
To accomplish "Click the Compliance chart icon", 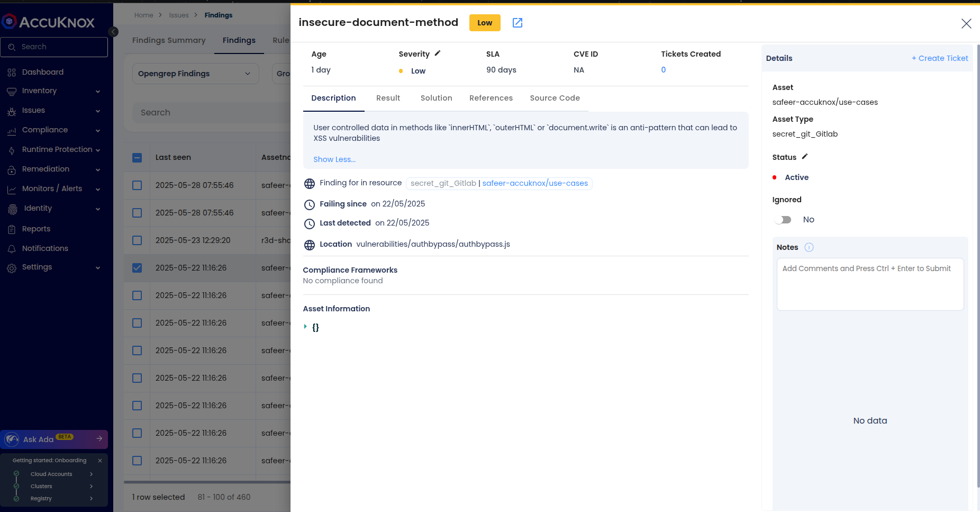I will click(x=12, y=131).
